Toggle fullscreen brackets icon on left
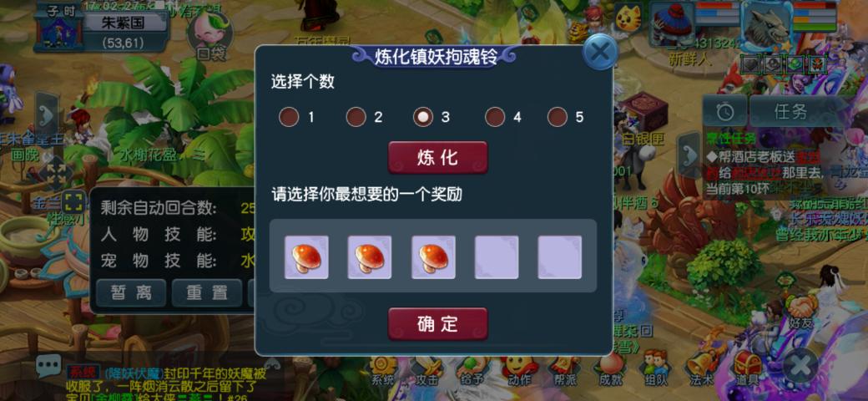868x401 pixels. 73,200
